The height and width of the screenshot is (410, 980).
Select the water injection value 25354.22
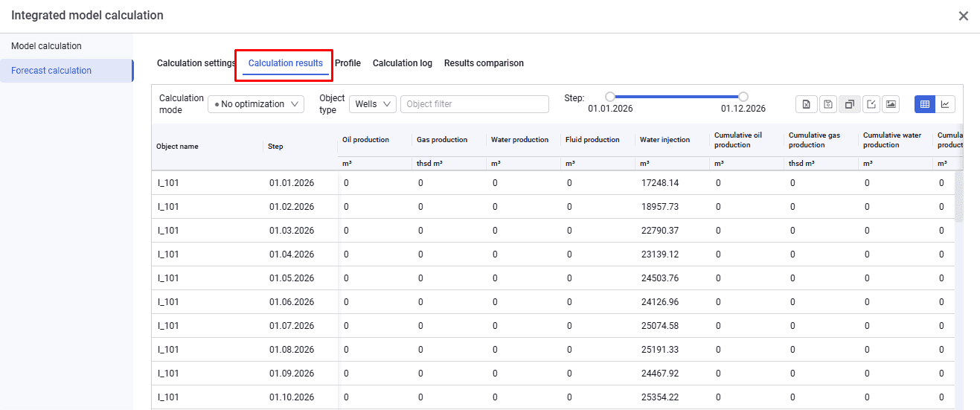pyautogui.click(x=659, y=397)
